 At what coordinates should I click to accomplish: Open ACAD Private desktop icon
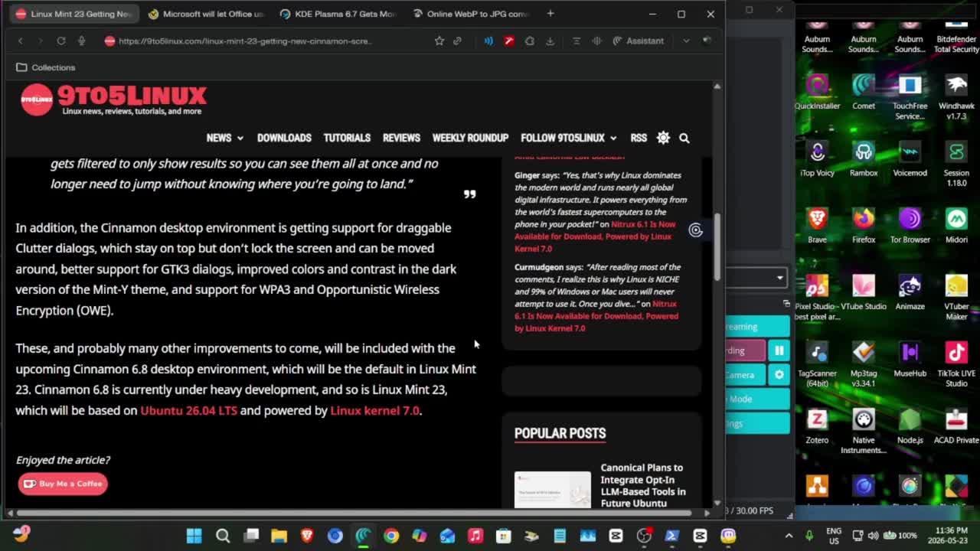pyautogui.click(x=956, y=426)
